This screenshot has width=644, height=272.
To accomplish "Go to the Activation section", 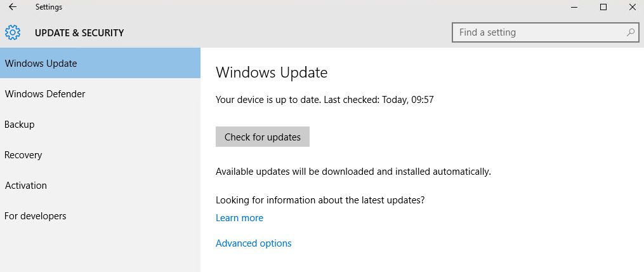I will 100,185.
